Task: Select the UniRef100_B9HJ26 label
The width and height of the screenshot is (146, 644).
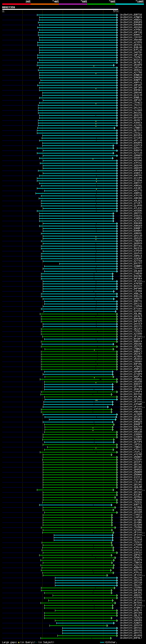Action: [131, 296]
